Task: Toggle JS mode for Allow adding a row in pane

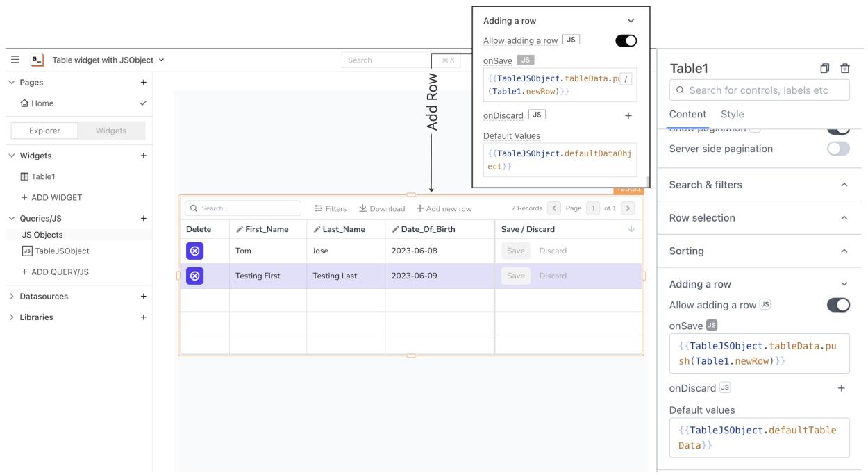Action: [x=765, y=304]
